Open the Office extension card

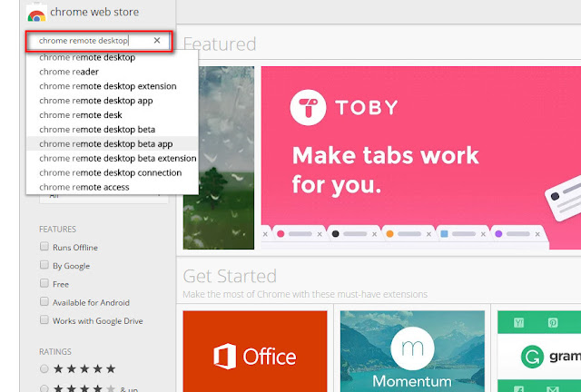tap(255, 351)
